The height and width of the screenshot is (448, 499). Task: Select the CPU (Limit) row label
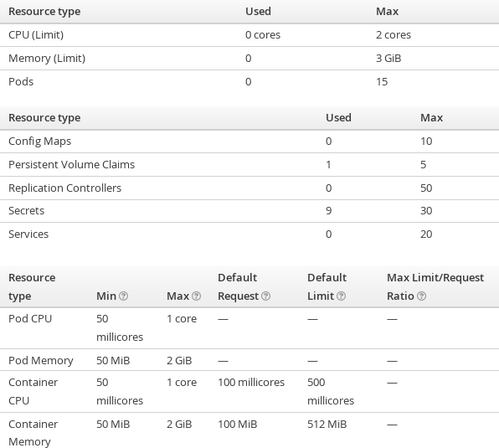pyautogui.click(x=36, y=34)
